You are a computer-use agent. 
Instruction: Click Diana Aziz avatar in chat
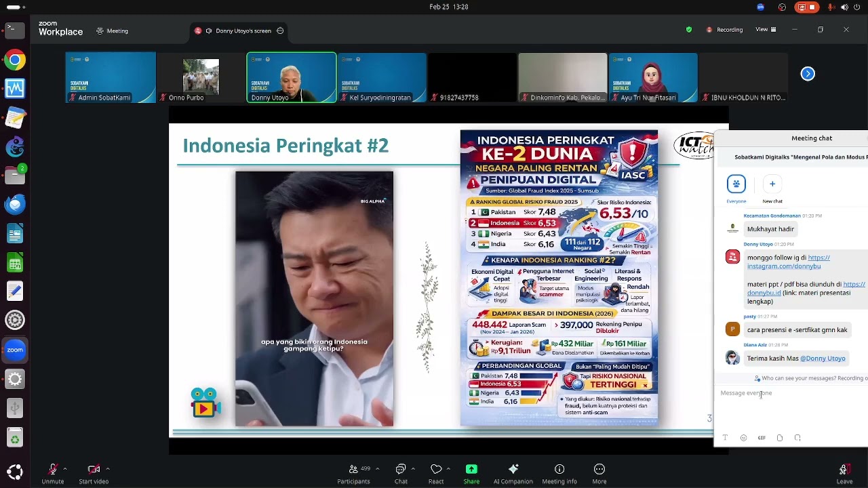pyautogui.click(x=732, y=357)
